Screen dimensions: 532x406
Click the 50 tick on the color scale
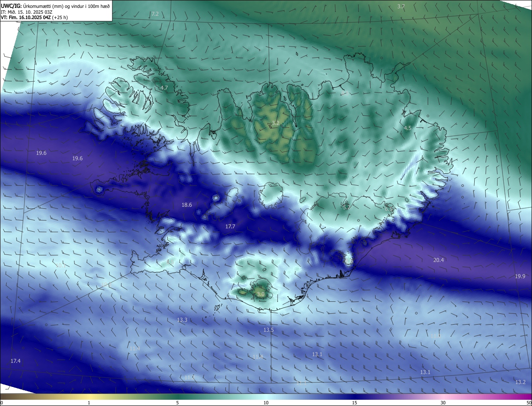pos(529,403)
